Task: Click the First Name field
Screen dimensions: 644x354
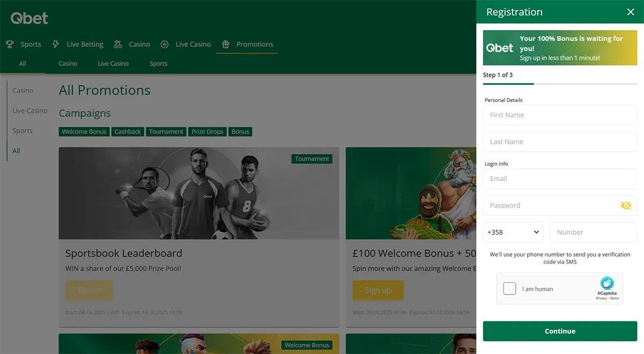Action: click(x=560, y=115)
